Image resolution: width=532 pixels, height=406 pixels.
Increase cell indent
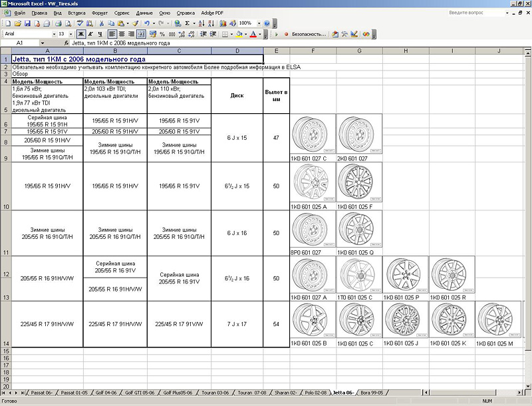pos(213,34)
